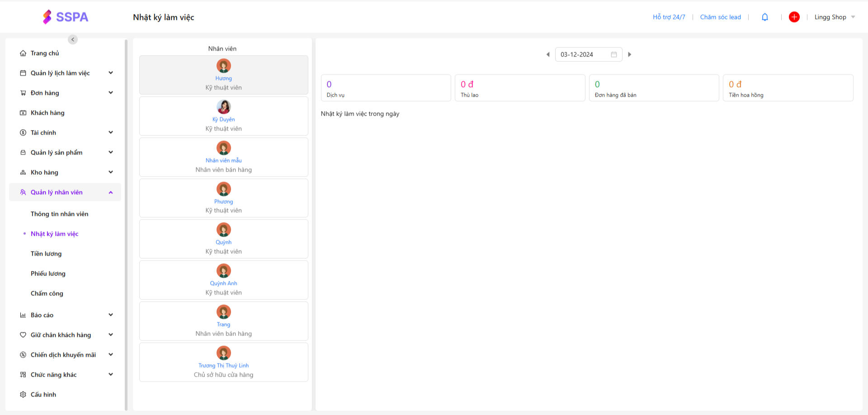The width and height of the screenshot is (868, 415).
Task: Click Trương Thị Thuỳ Linh's avatar
Action: pos(224,353)
